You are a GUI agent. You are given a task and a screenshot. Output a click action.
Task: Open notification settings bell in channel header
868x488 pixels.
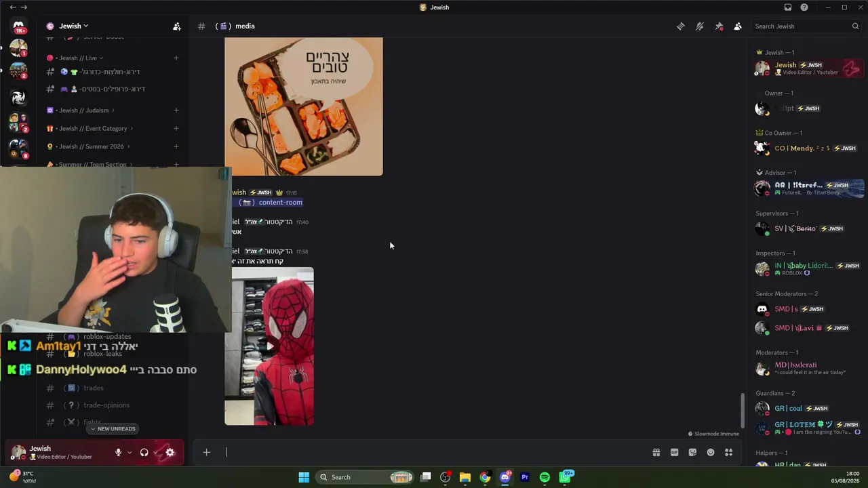[x=700, y=26]
